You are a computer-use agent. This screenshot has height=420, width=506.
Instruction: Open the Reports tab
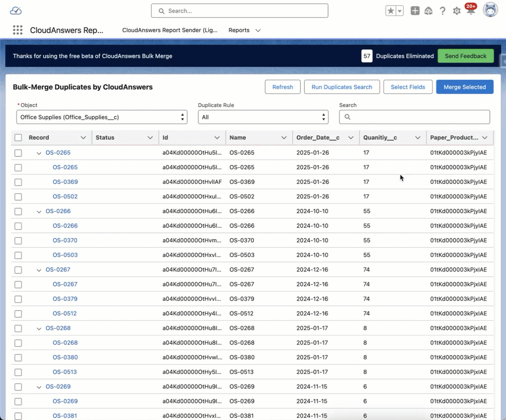click(x=239, y=30)
